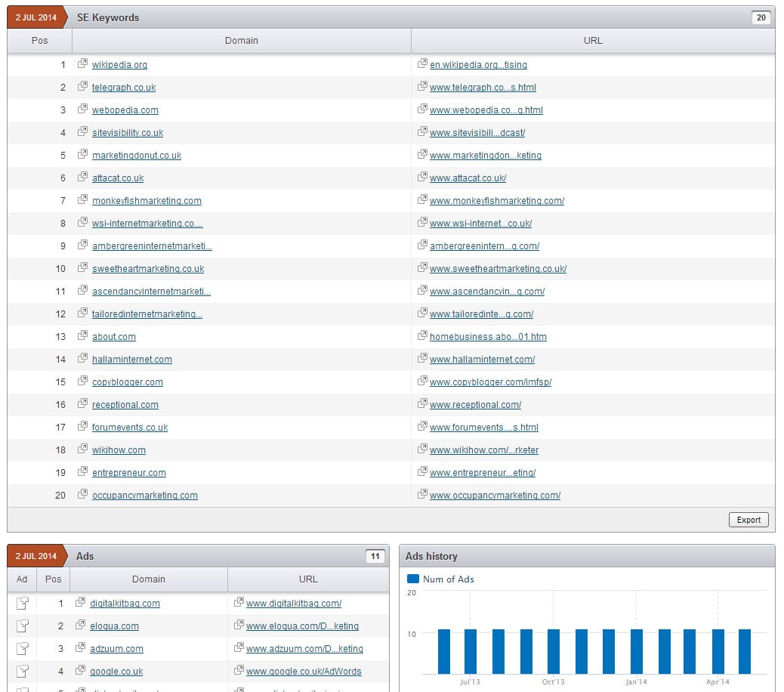
Task: Open adzuum.com ad domain link
Action: tap(116, 648)
